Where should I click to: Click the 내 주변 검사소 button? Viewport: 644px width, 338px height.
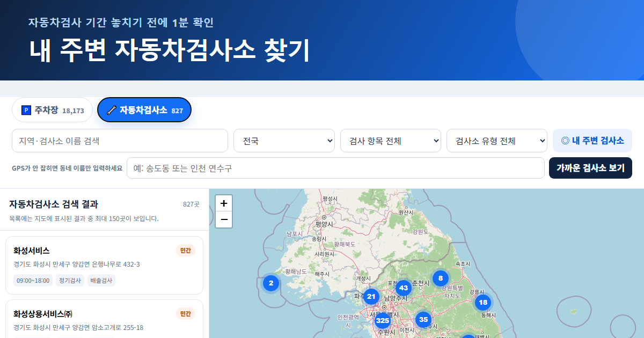592,141
